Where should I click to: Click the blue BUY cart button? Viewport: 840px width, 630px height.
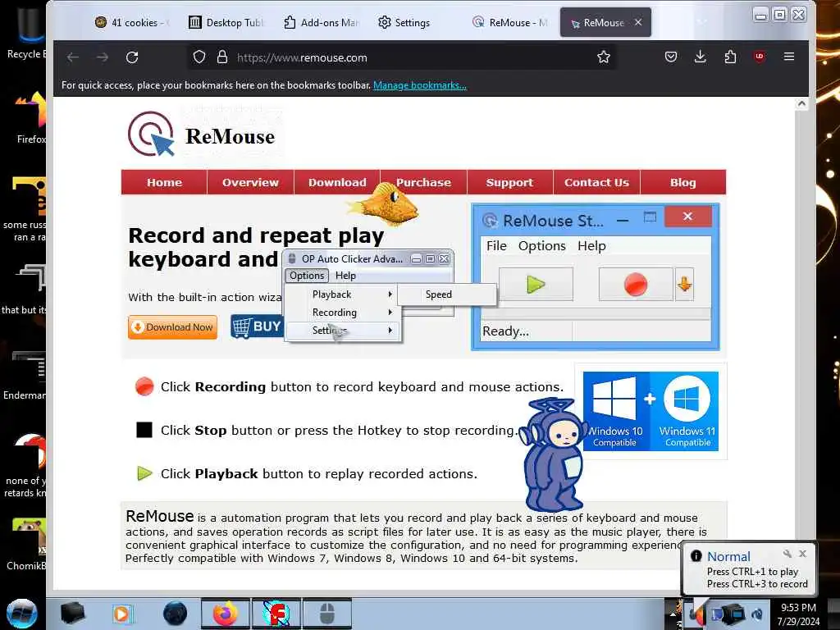(257, 326)
